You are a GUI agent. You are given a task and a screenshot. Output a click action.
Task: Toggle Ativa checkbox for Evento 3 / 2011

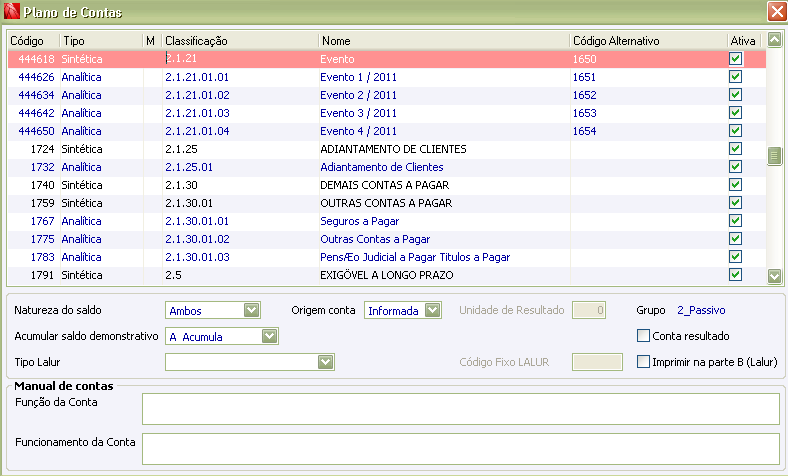tap(735, 113)
